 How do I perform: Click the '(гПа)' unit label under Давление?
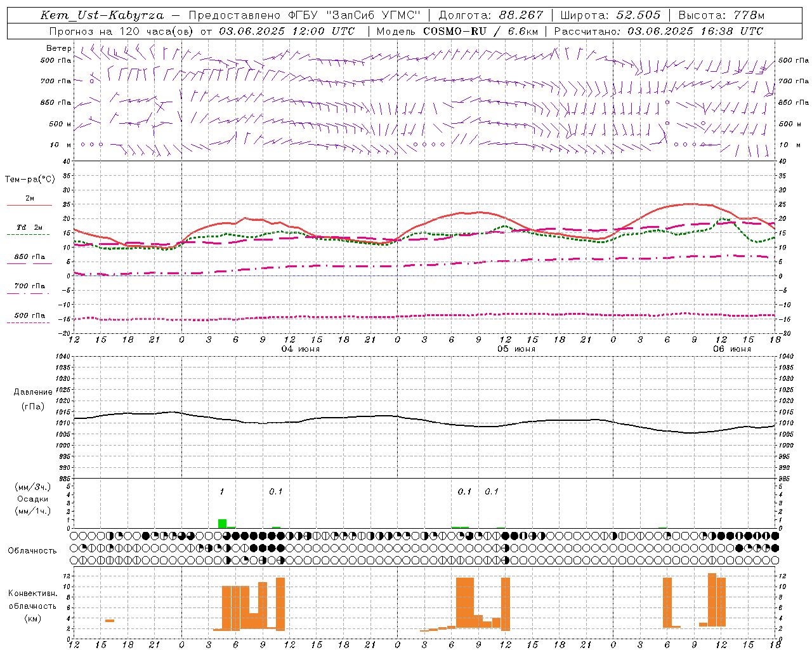pos(33,407)
